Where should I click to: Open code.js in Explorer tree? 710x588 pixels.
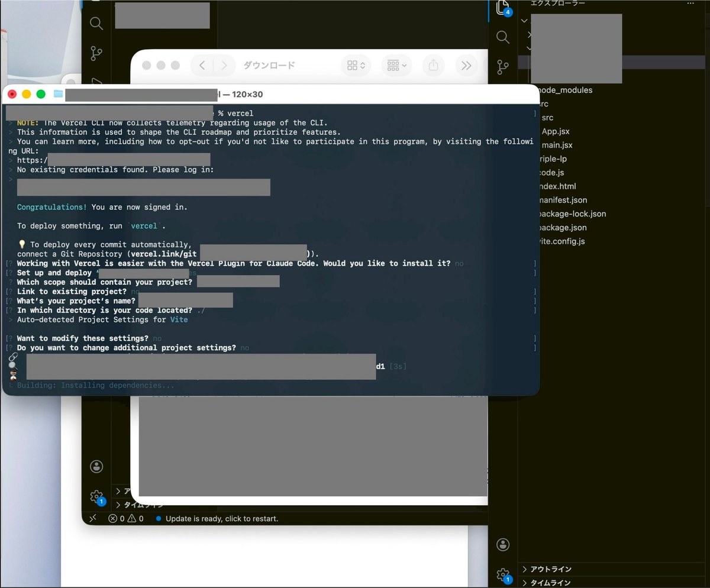coord(551,172)
